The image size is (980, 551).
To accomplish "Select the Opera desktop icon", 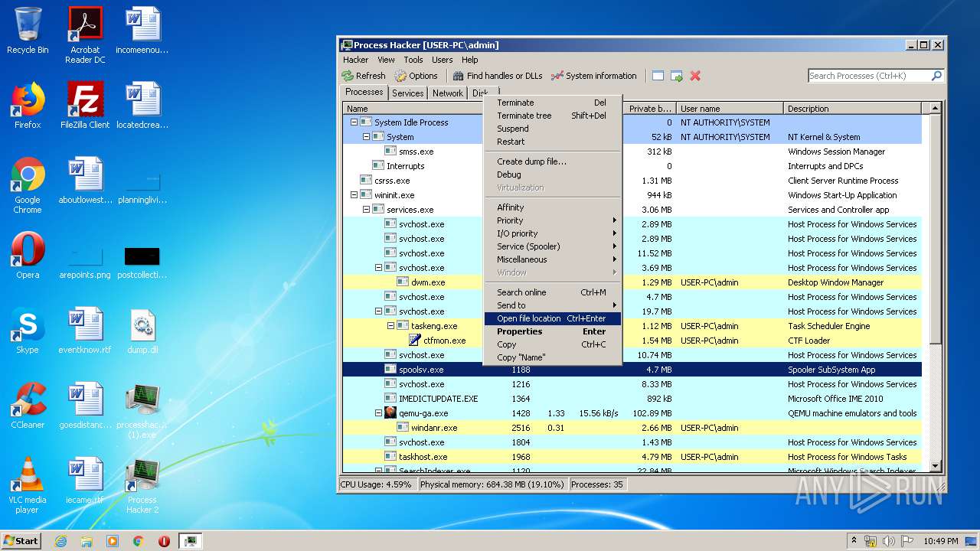I will (28, 256).
